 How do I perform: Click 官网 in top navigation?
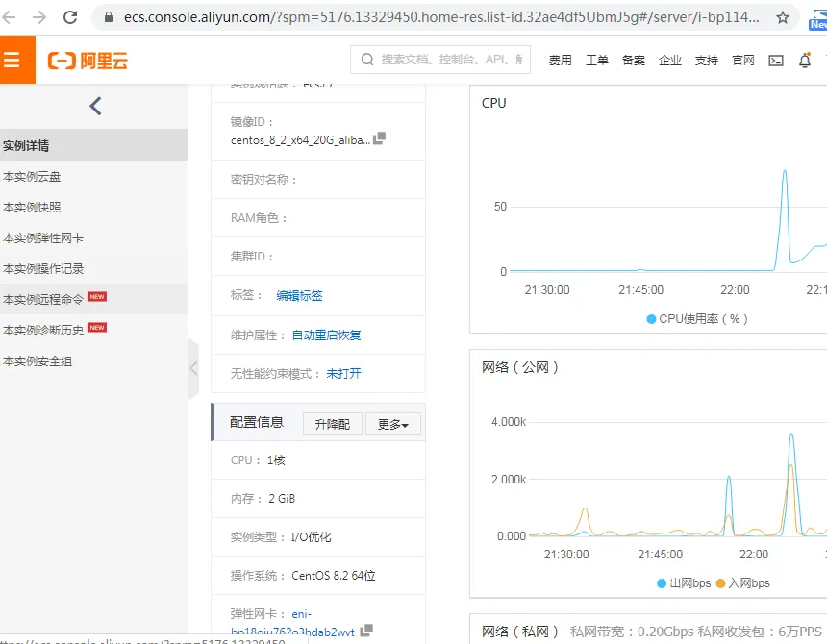(x=743, y=61)
